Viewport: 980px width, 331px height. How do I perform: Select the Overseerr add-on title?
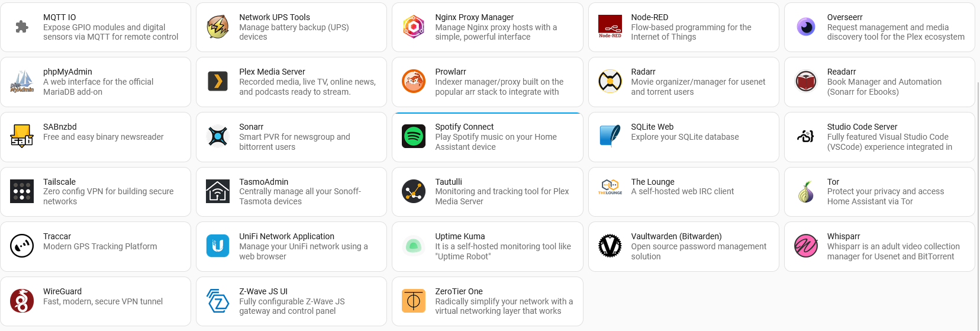[x=844, y=17]
